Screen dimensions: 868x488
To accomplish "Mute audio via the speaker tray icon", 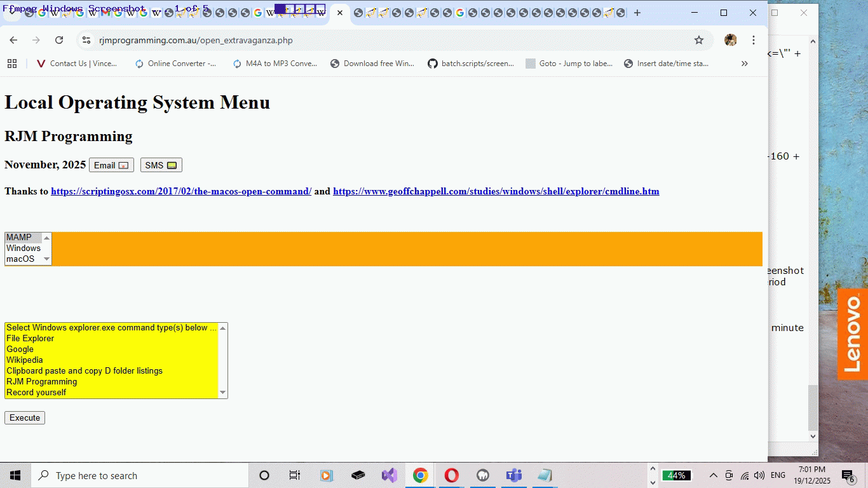I will click(759, 475).
